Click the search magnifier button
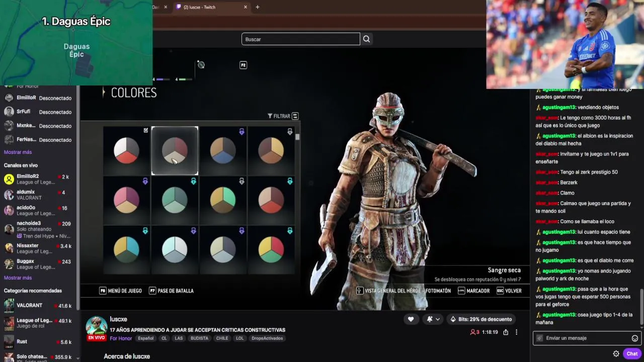The width and height of the screenshot is (644, 362). (366, 39)
